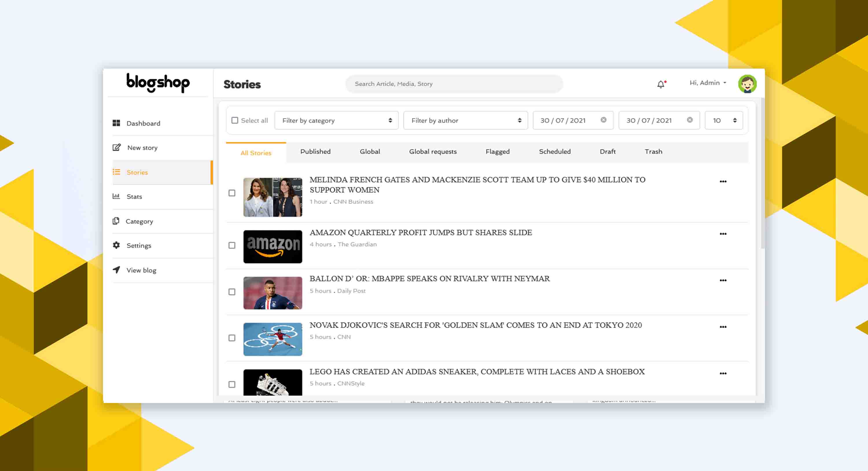Screen dimensions: 868x471
Task: Check the Mbappe rivalry story checkbox
Action: [232, 292]
